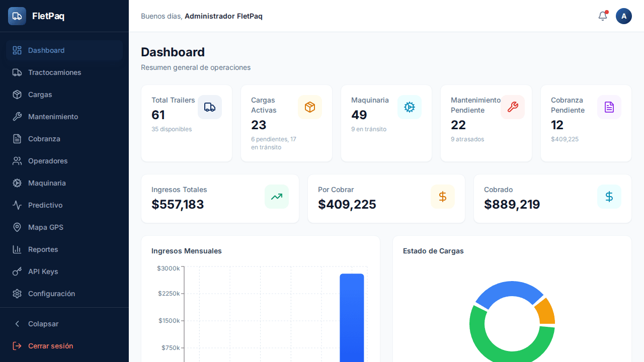Click the teal dollar icon in Cobrado card

tap(609, 197)
